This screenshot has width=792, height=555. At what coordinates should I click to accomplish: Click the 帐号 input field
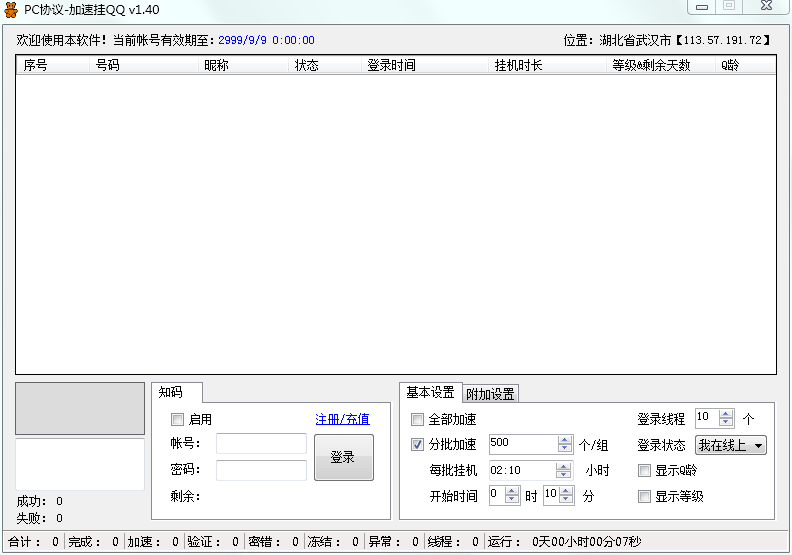pos(261,444)
